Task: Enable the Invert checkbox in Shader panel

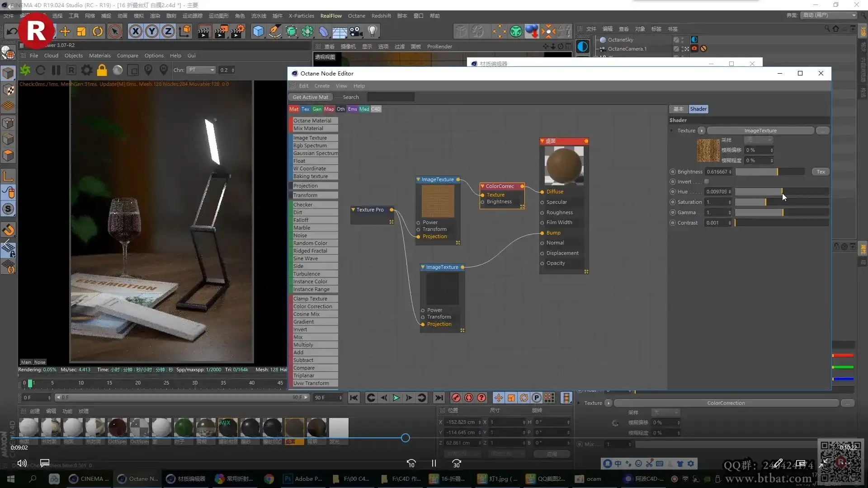Action: pos(706,182)
